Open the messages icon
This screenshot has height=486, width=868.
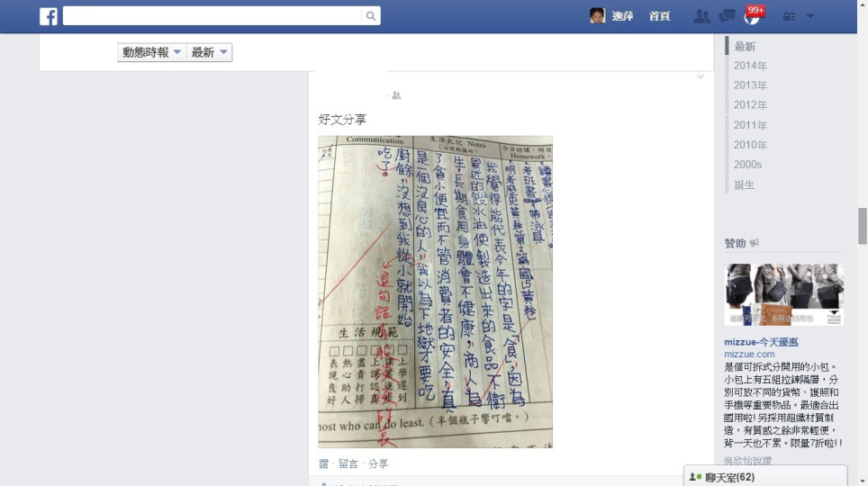727,16
